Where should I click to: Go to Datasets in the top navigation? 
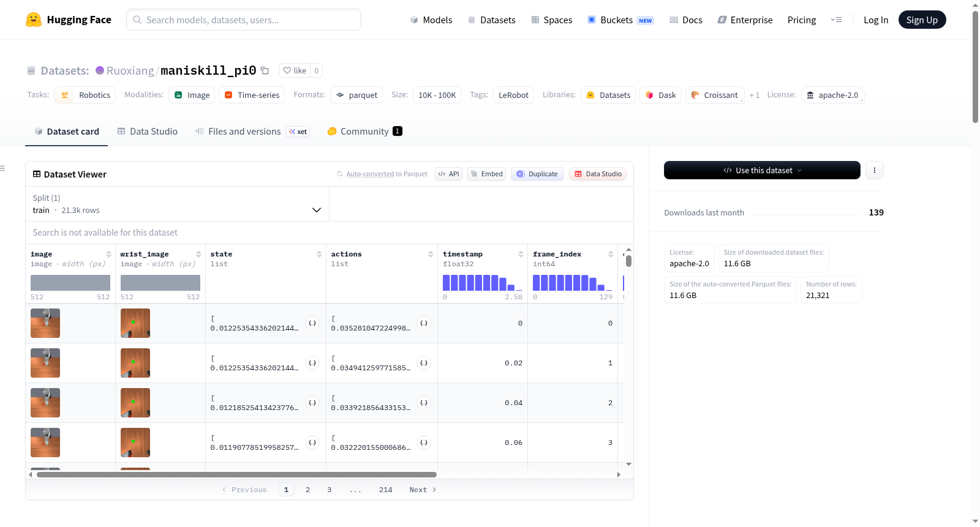[492, 20]
